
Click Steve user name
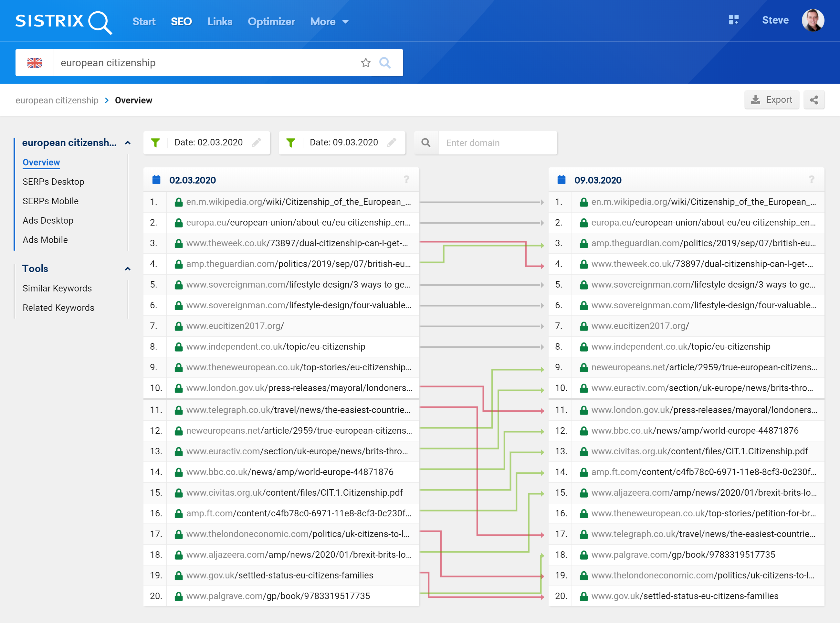(775, 20)
